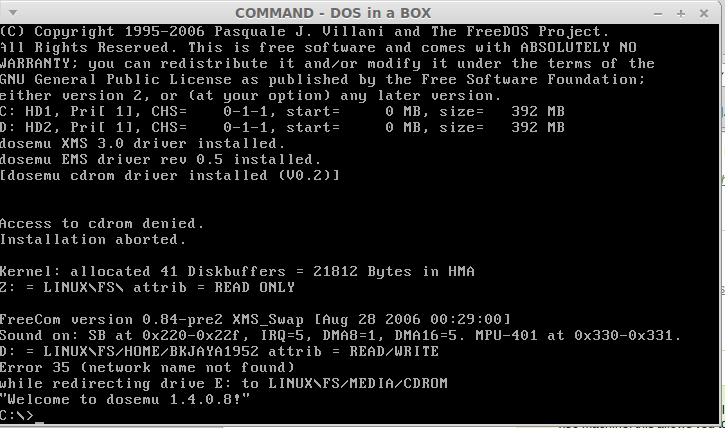Click '[dosemu cdrom driver installed (V0.2)]' line
The width and height of the screenshot is (725, 428).
pos(170,175)
